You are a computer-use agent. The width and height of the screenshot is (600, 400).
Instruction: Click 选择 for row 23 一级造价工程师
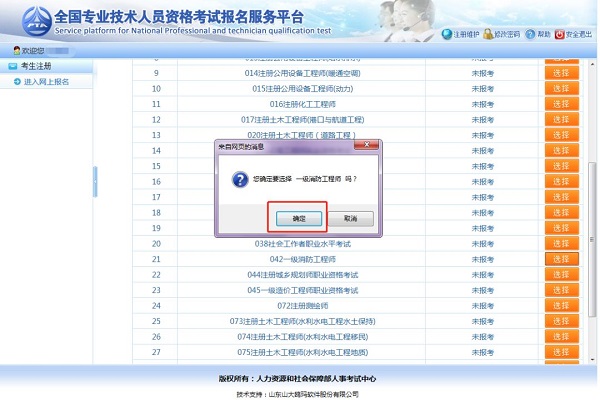(561, 290)
